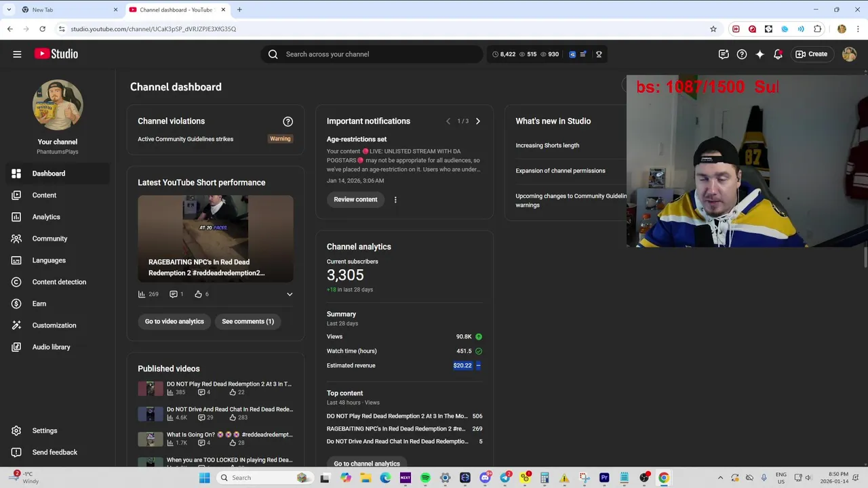The image size is (868, 488).
Task: Click the page vertical scrollbar
Action: pos(865,258)
